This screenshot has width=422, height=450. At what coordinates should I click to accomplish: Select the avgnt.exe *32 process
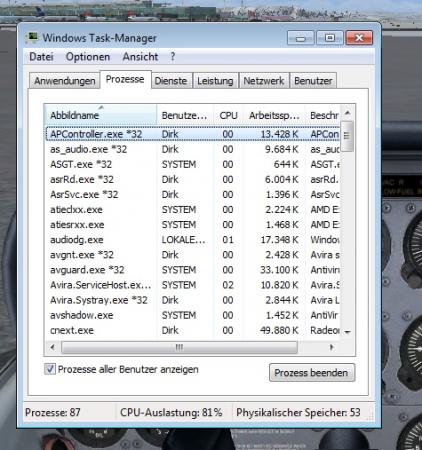(193, 255)
